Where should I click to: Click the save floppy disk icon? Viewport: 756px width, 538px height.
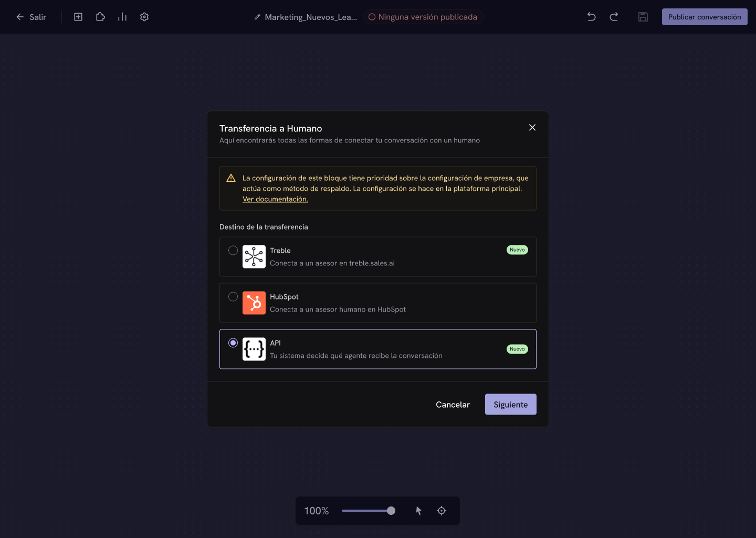click(x=643, y=17)
